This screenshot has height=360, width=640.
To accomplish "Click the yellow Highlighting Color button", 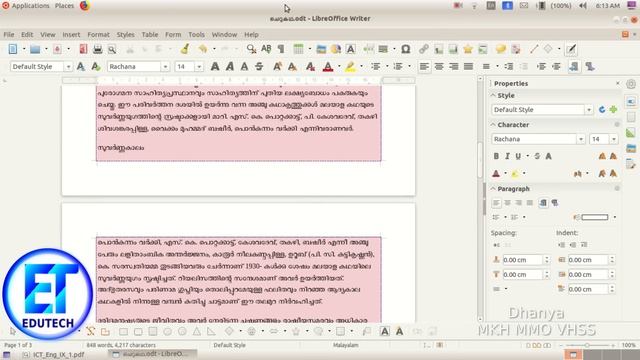I will [x=350, y=67].
